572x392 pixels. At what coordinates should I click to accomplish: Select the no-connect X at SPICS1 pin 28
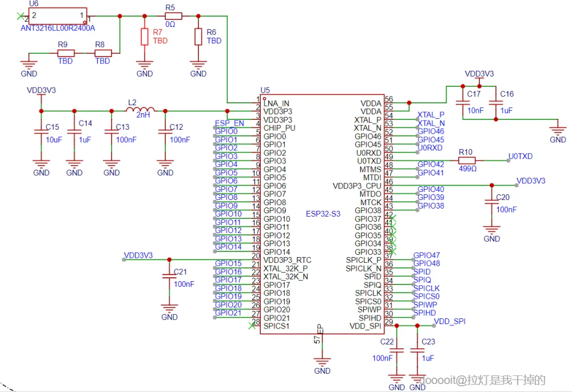(x=252, y=325)
